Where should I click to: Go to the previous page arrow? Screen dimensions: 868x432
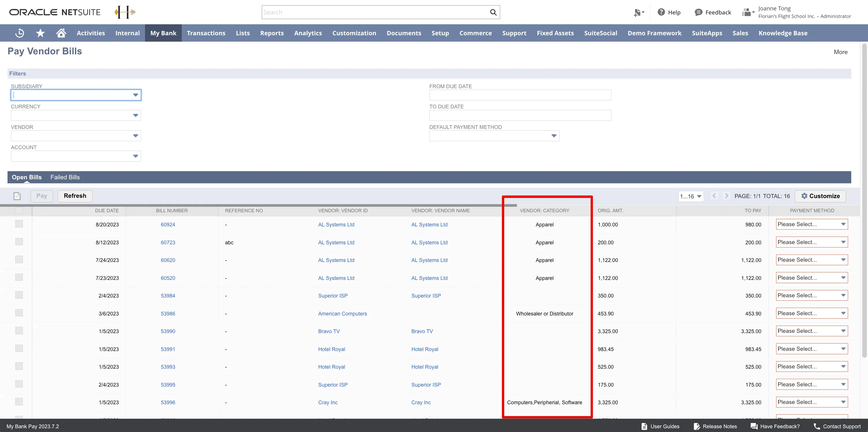[x=714, y=196]
